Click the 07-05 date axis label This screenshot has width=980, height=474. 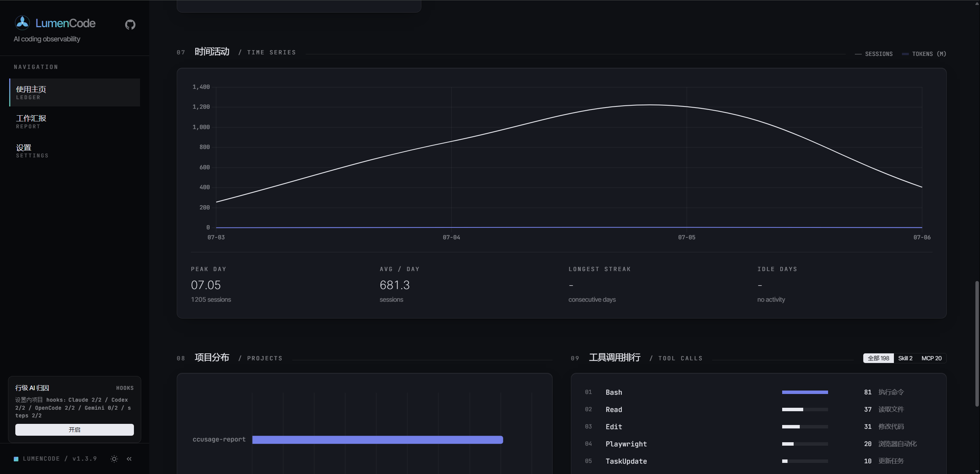click(x=686, y=237)
